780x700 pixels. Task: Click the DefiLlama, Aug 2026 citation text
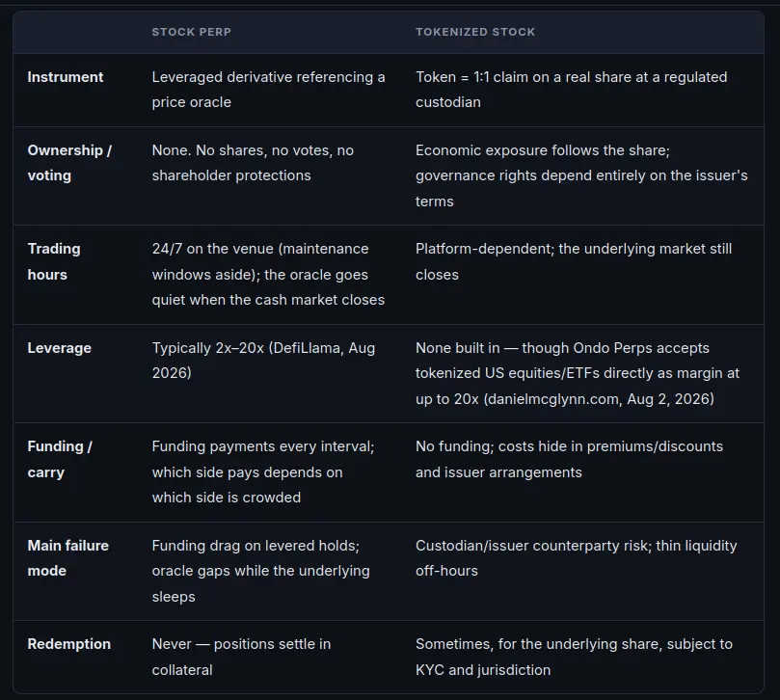(x=263, y=361)
